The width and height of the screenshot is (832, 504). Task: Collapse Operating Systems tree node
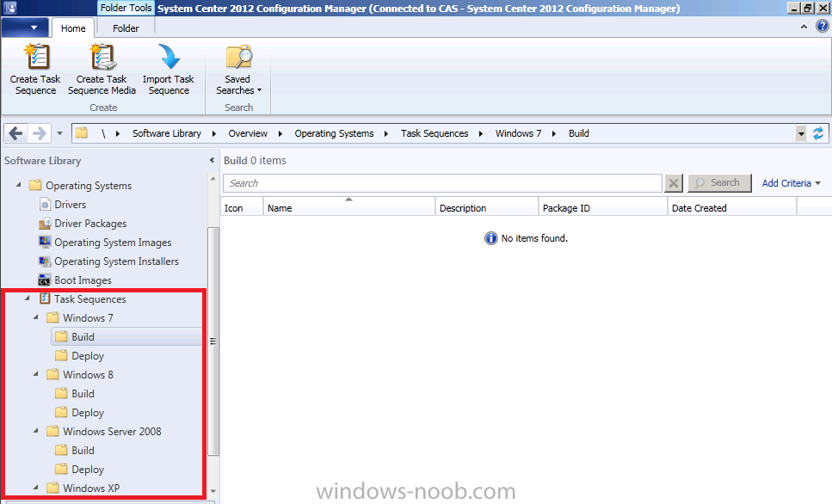coord(19,185)
